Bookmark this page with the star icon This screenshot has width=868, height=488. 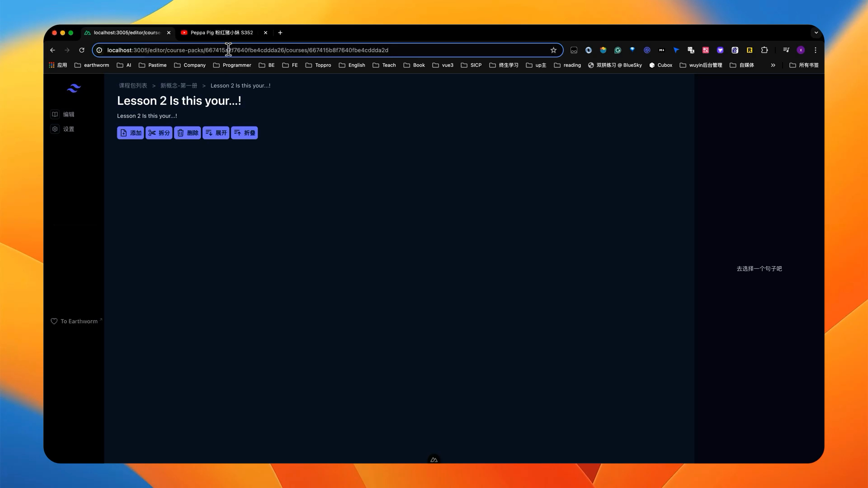pos(553,50)
